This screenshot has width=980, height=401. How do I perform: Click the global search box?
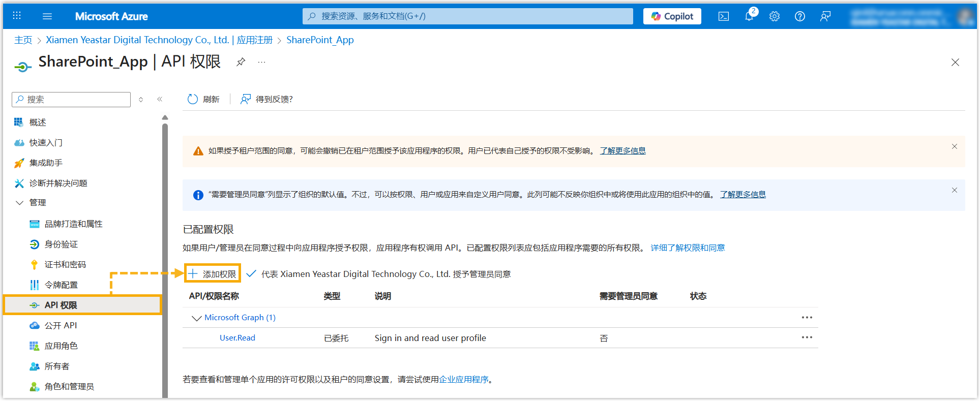tap(468, 16)
